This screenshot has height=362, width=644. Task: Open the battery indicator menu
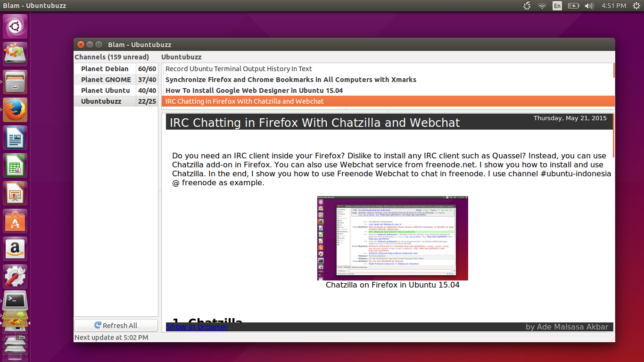[x=573, y=6]
